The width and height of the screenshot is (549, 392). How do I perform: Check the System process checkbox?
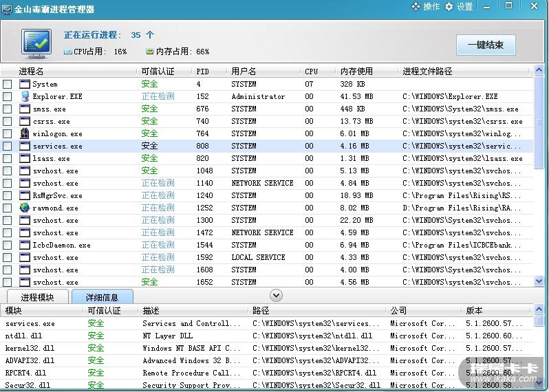click(x=8, y=84)
